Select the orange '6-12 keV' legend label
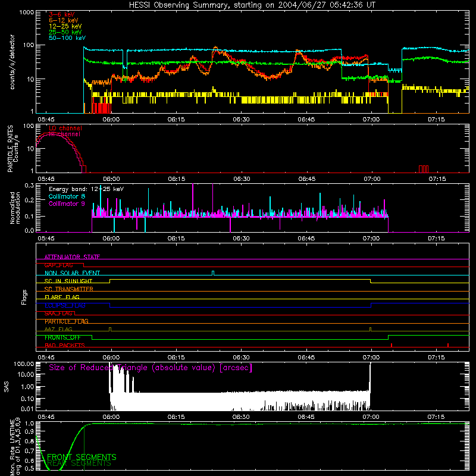This screenshot has width=476, height=476. [64, 20]
